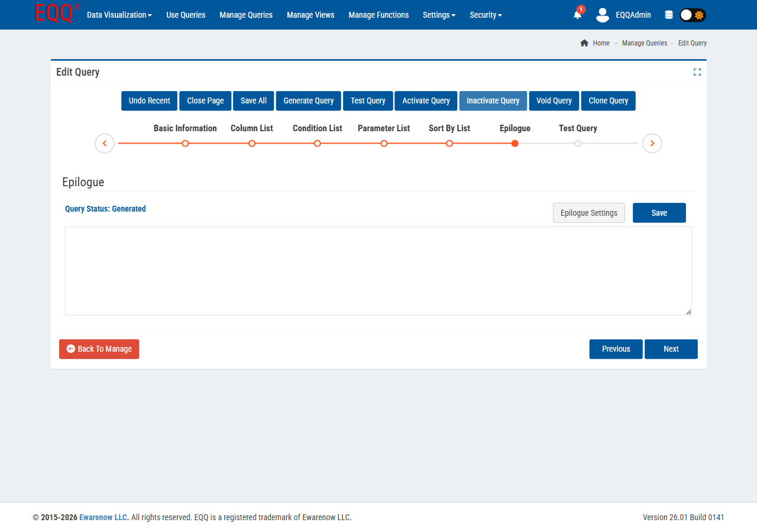Click the right chevron on the step carousel

tap(652, 143)
